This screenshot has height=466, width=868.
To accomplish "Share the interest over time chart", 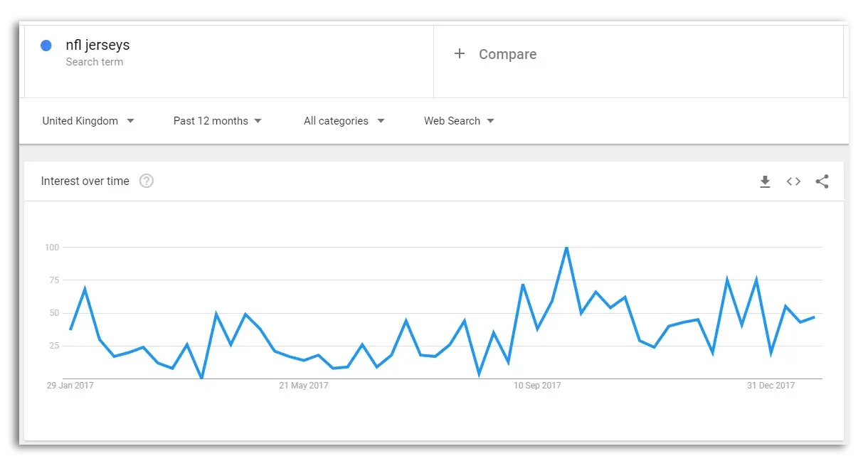I will 822,181.
